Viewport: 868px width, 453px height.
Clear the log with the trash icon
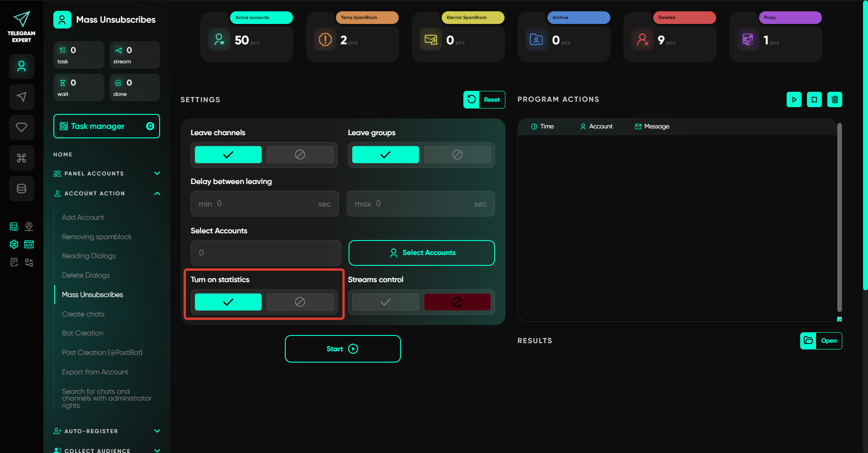point(835,99)
